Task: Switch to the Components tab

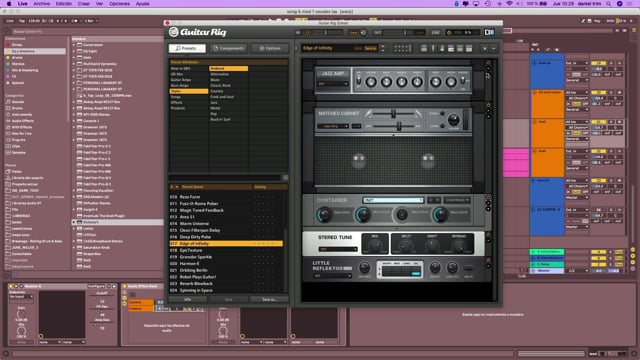Action: coord(229,48)
